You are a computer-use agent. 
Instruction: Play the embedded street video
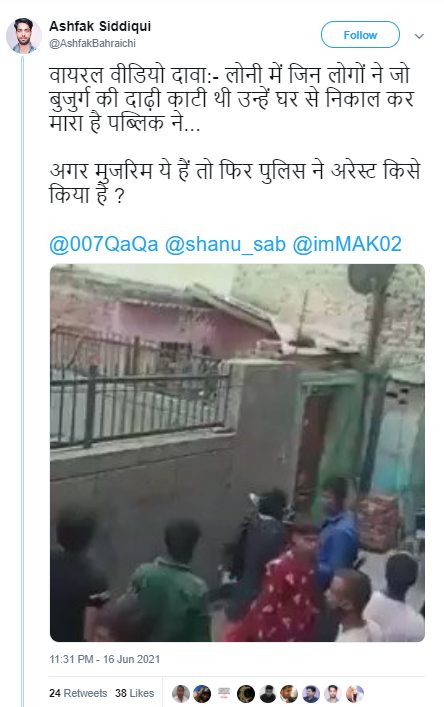237,453
